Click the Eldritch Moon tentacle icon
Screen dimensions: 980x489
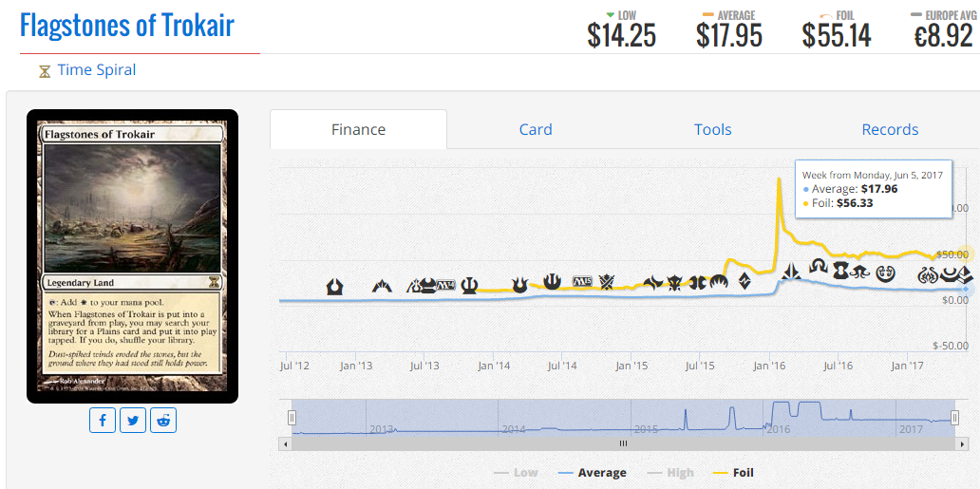(x=858, y=271)
